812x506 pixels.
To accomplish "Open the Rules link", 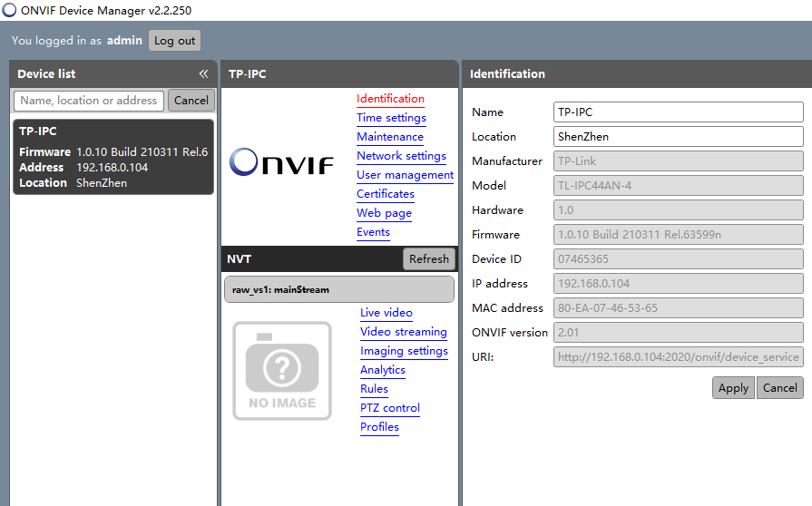I will point(374,389).
